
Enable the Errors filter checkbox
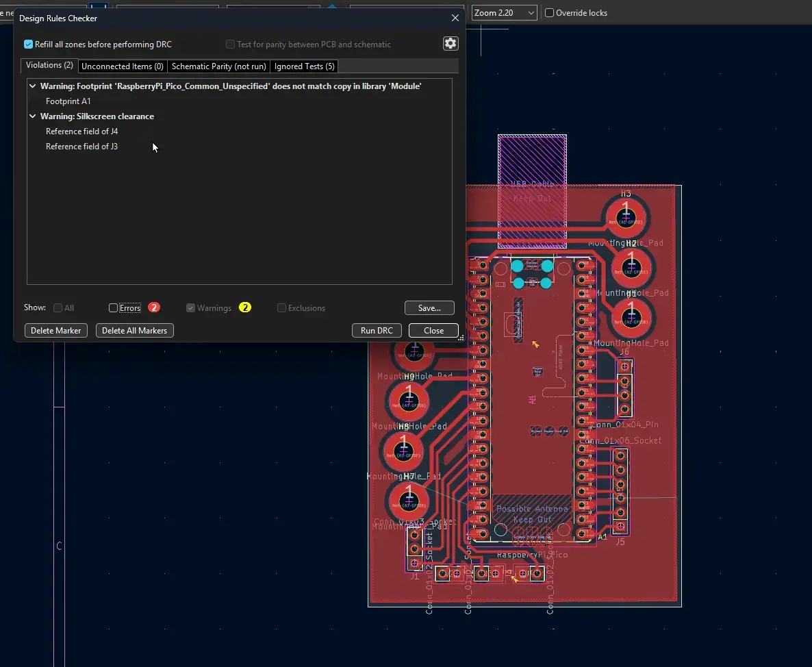pyautogui.click(x=114, y=308)
